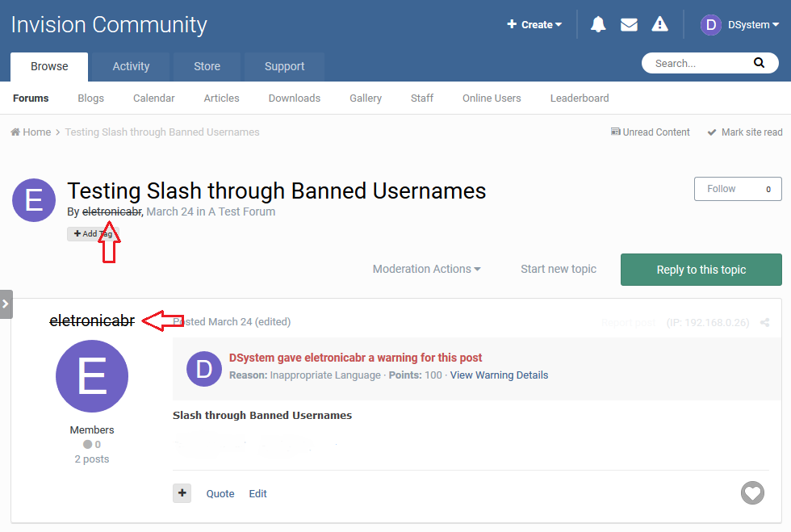The width and height of the screenshot is (791, 532).
Task: Click the heart reaction icon
Action: pyautogui.click(x=752, y=492)
